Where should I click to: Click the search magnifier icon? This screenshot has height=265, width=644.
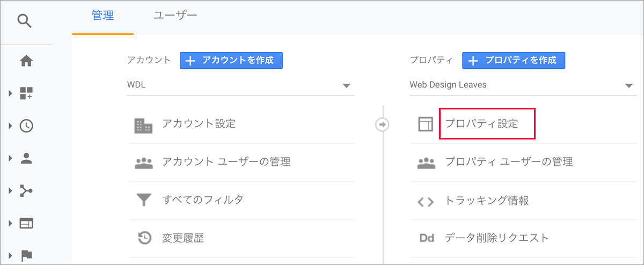tap(25, 21)
